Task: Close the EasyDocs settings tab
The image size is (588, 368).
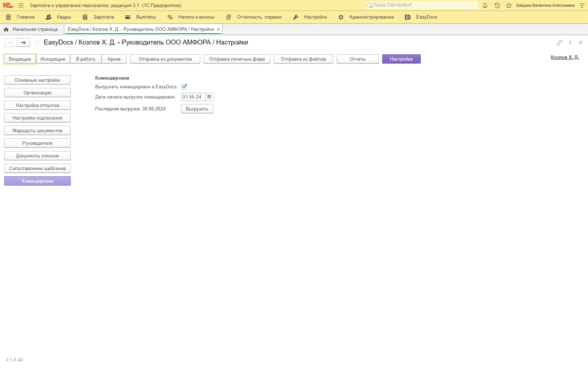Action: point(218,29)
